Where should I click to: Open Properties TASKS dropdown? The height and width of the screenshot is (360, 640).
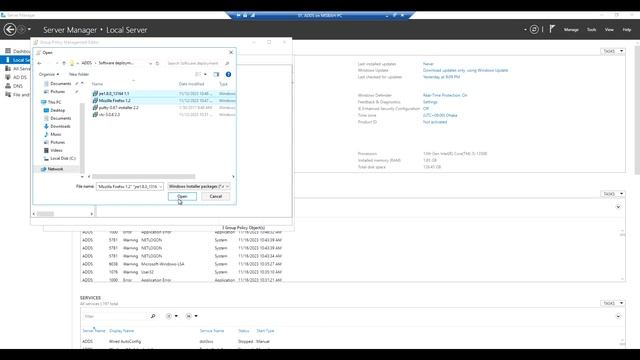(613, 51)
